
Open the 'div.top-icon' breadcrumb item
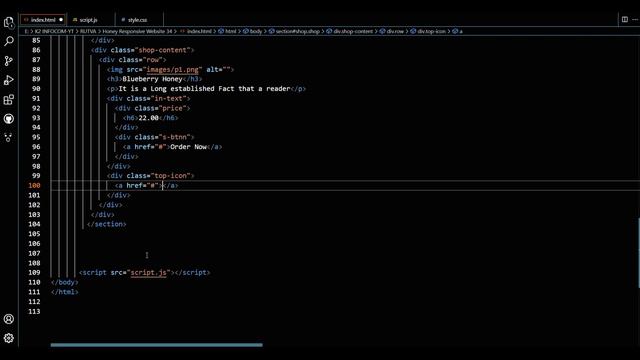coord(428,31)
